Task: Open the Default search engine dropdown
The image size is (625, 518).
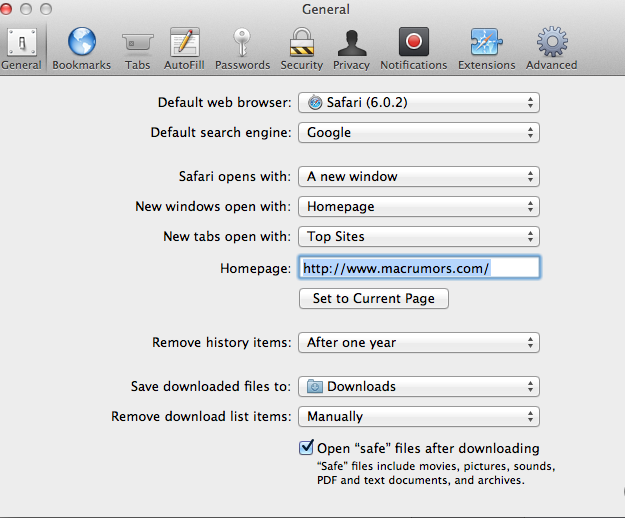Action: pos(419,133)
